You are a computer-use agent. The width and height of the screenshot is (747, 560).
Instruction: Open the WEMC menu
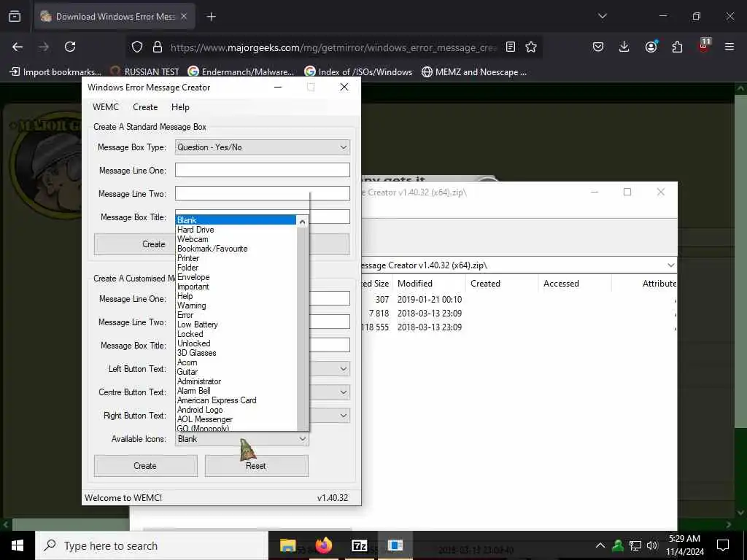point(106,107)
